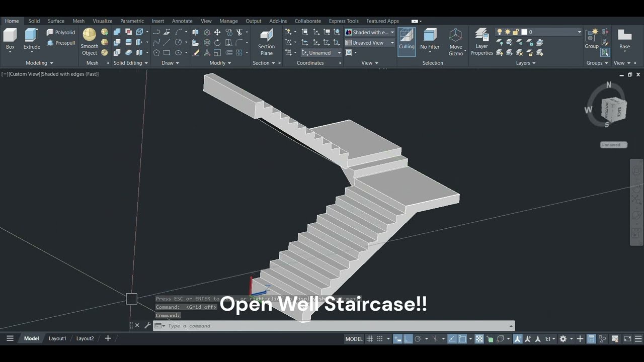Click the Solid Union tool
This screenshot has width=644, height=362.
coord(117,32)
